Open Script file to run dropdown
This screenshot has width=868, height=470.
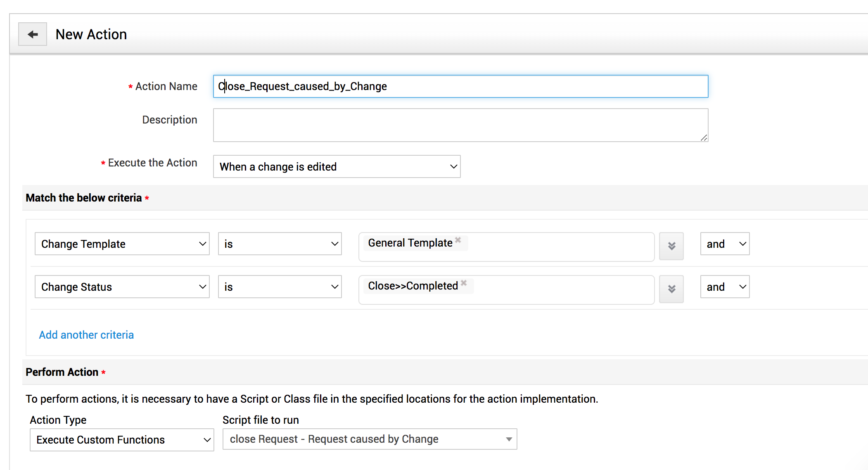(370, 439)
